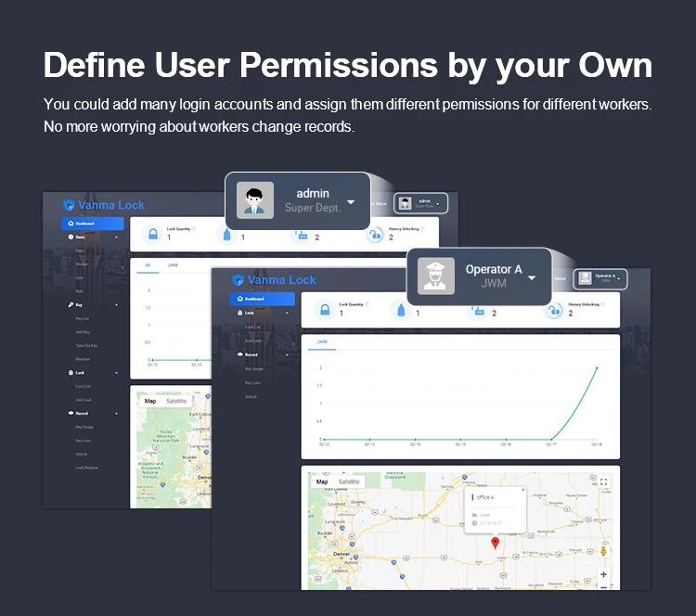Click the blue key fob icon in Operator A stats
The height and width of the screenshot is (616, 696).
point(401,310)
